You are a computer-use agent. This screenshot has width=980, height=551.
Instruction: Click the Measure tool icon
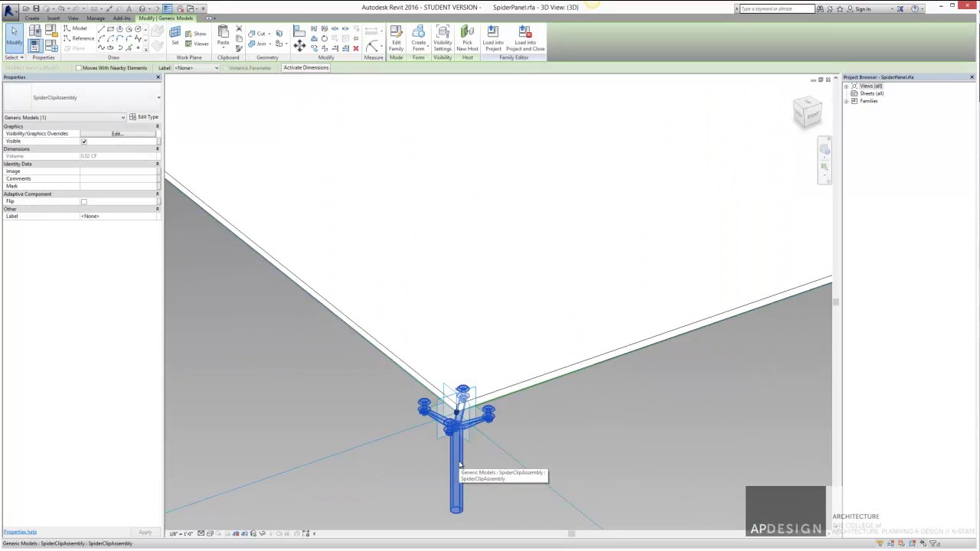[x=372, y=47]
